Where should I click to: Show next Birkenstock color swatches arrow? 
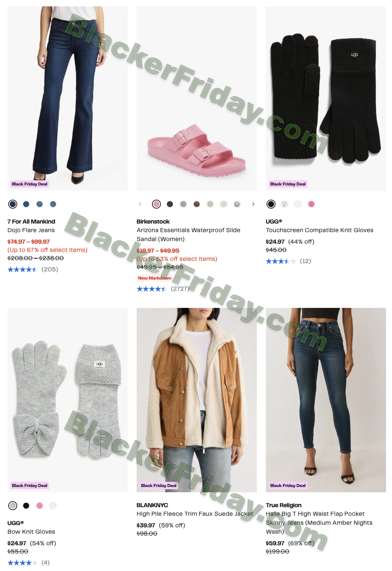[253, 204]
